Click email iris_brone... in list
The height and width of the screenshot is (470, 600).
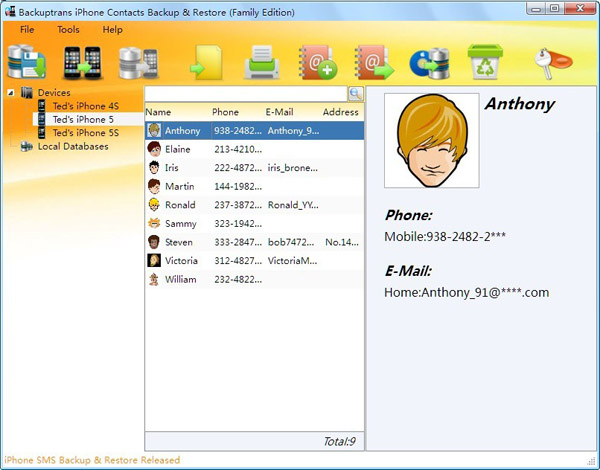coord(293,168)
